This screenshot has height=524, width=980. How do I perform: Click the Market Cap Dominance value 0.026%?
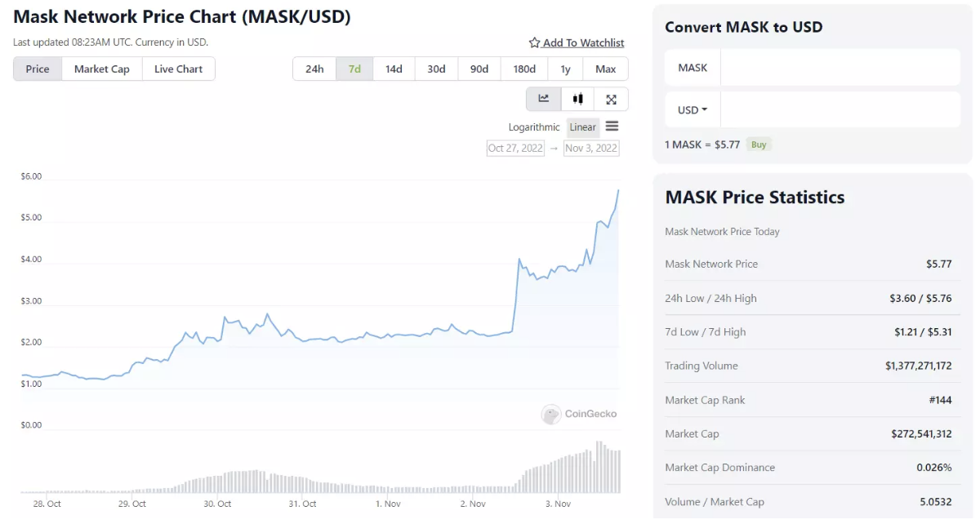click(x=934, y=468)
